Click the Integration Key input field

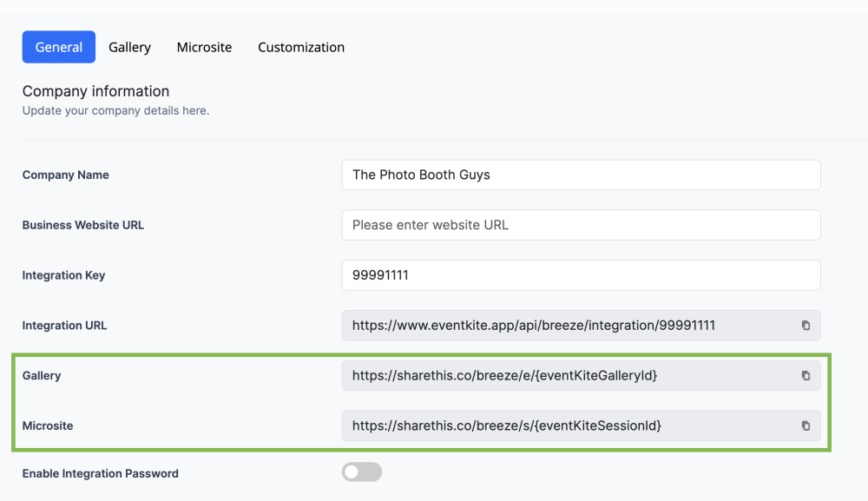pos(581,275)
